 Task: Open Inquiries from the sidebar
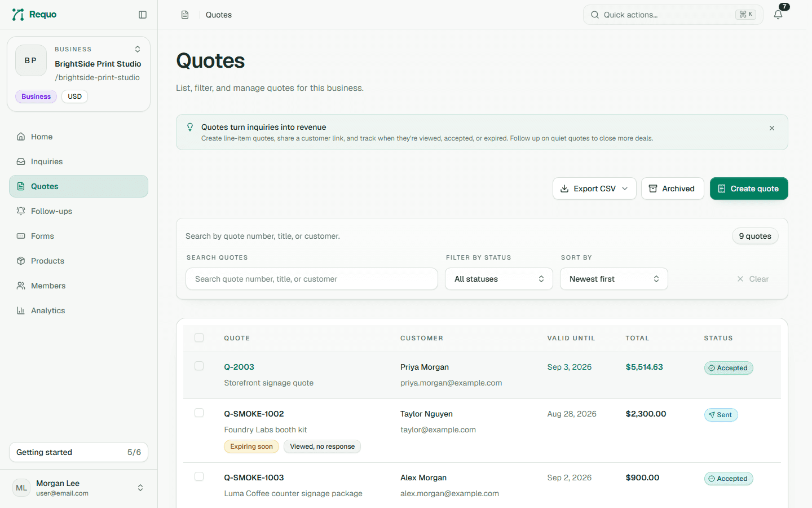click(x=78, y=161)
